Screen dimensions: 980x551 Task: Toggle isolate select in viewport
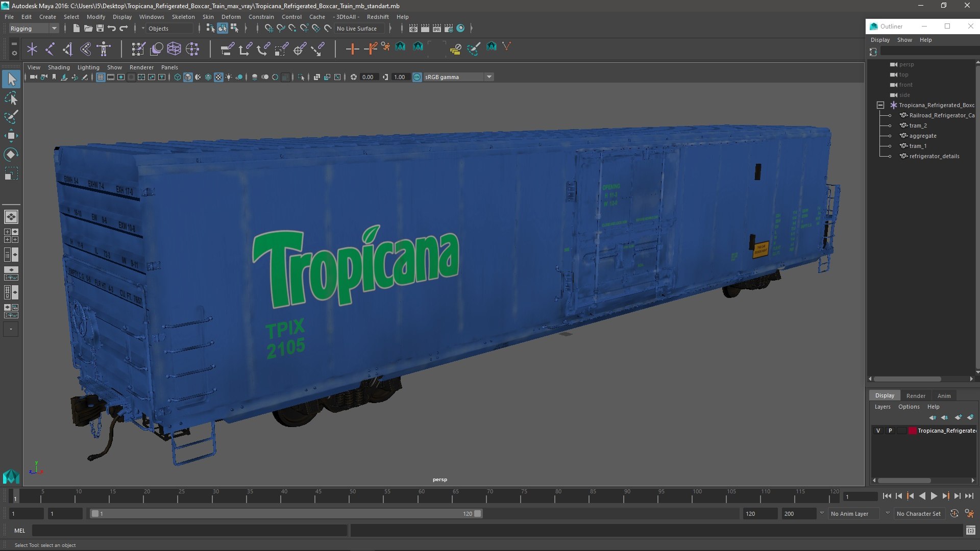301,77
